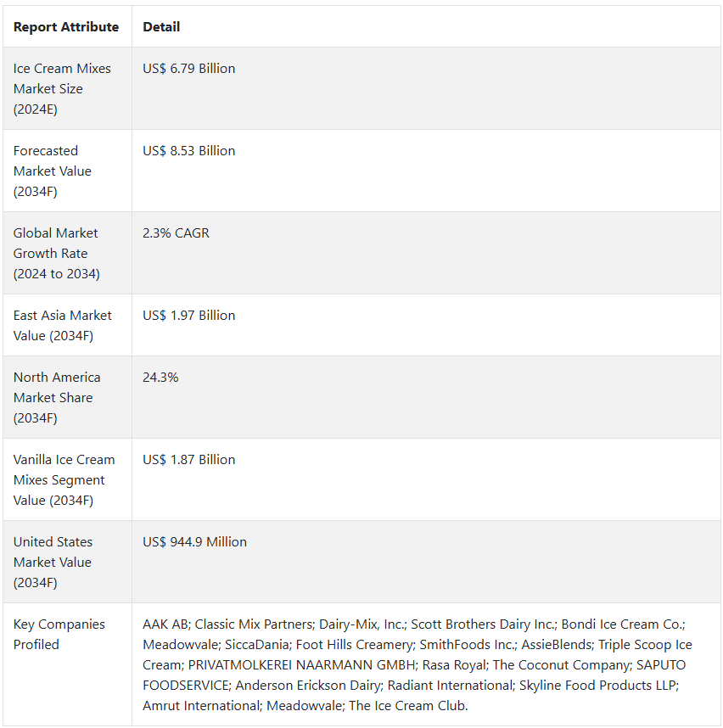Select the United States Market Value cell
Screen dimensions: 723x728
tap(53, 562)
